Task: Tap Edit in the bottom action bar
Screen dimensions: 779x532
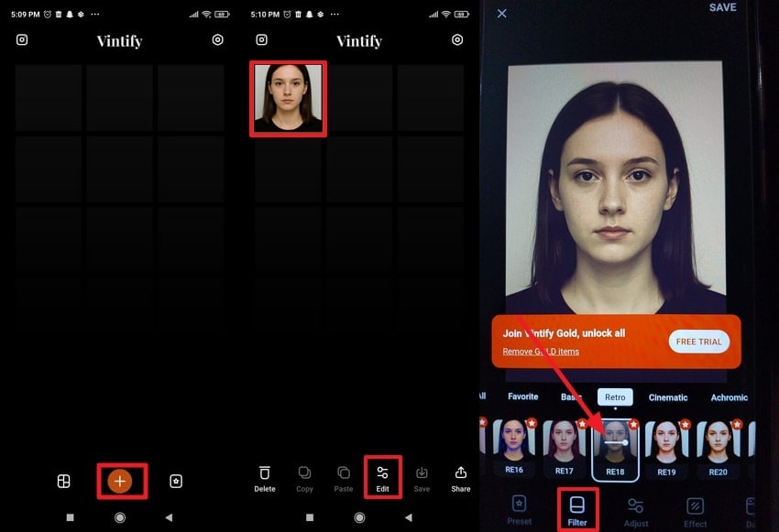Action: pos(382,480)
